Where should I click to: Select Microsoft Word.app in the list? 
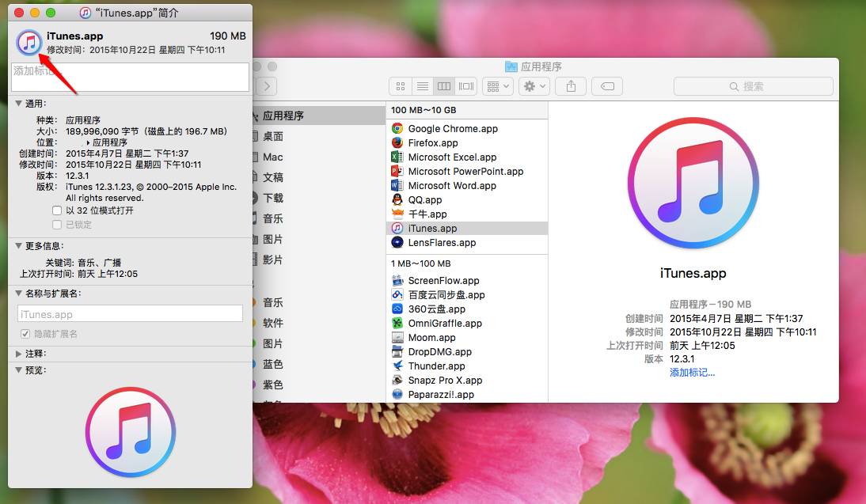point(451,186)
